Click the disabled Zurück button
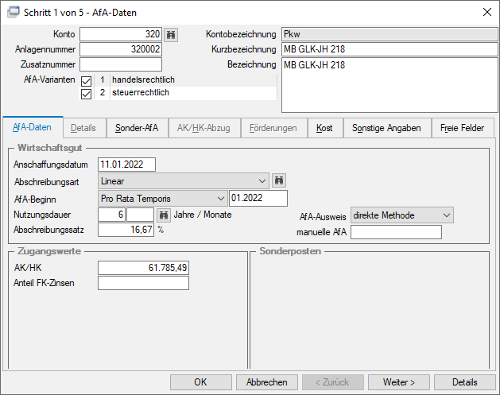The height and width of the screenshot is (395, 500). click(x=333, y=382)
